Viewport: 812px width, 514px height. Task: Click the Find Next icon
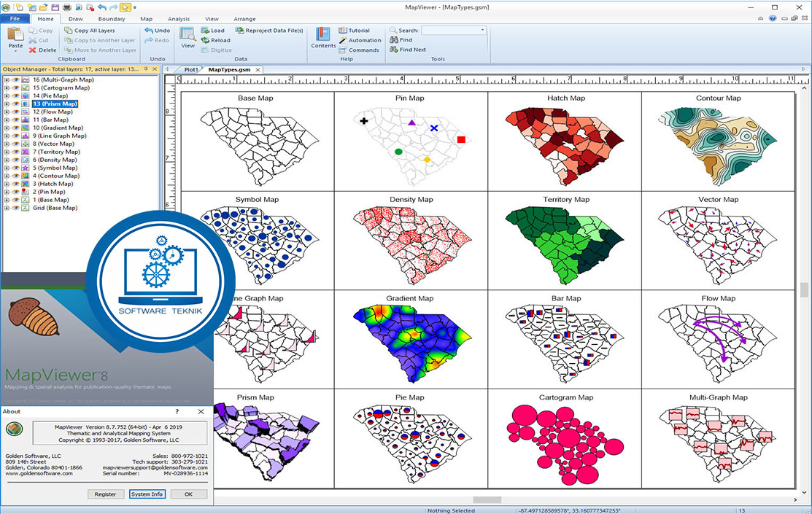(393, 50)
